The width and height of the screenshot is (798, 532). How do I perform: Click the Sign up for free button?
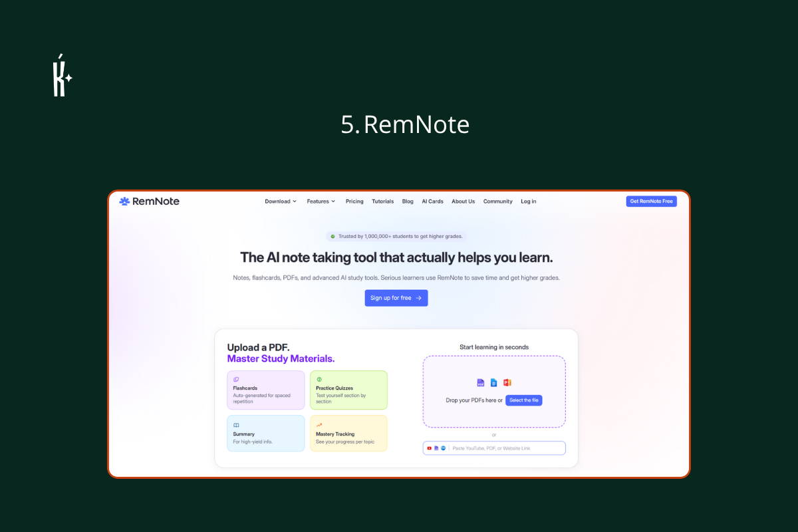click(396, 298)
